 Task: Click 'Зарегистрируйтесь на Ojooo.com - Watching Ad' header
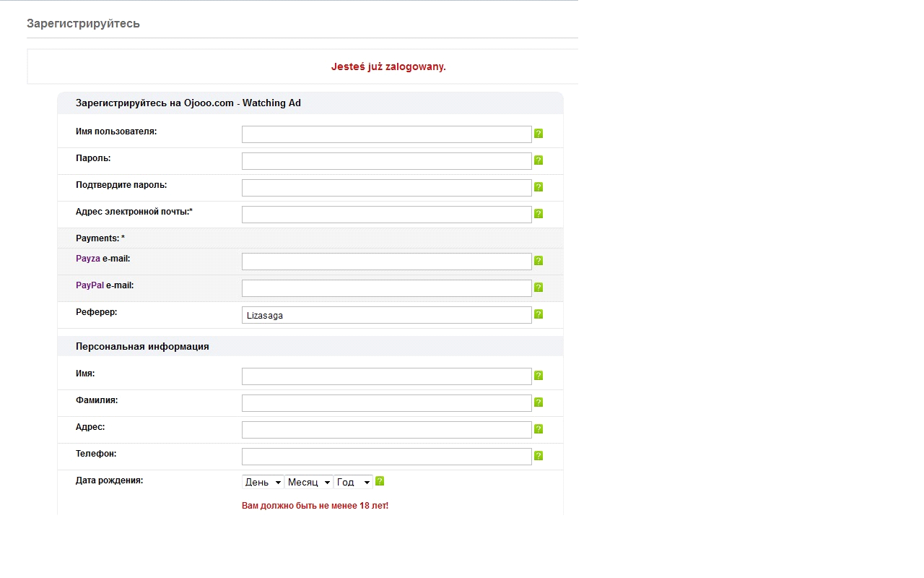(188, 103)
